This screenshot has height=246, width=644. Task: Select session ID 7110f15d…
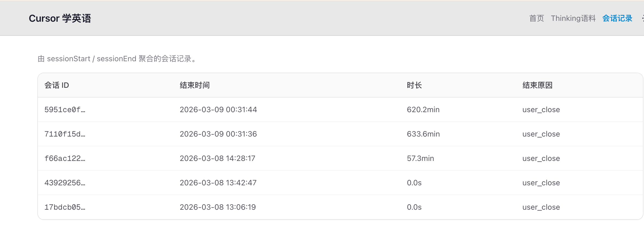(x=65, y=134)
